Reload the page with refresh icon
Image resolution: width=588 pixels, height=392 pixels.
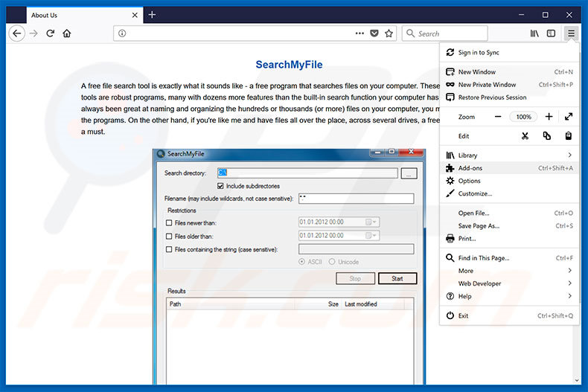51,33
